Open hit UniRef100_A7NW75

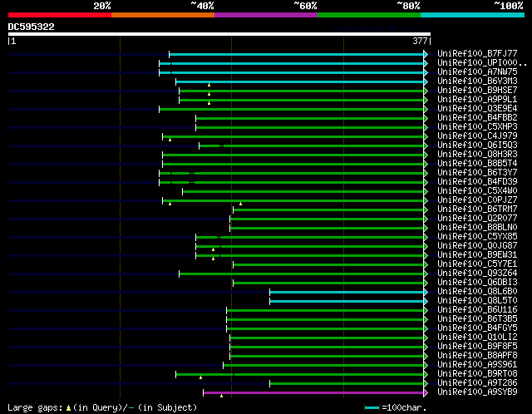(477, 71)
